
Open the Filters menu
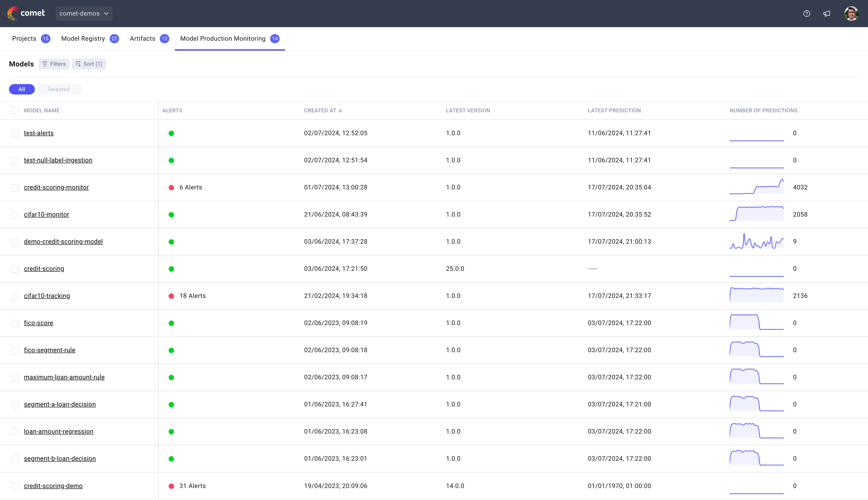pos(54,64)
